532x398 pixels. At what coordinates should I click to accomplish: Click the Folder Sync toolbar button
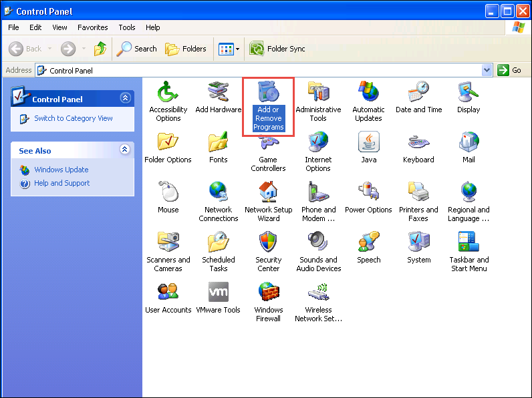(x=278, y=49)
